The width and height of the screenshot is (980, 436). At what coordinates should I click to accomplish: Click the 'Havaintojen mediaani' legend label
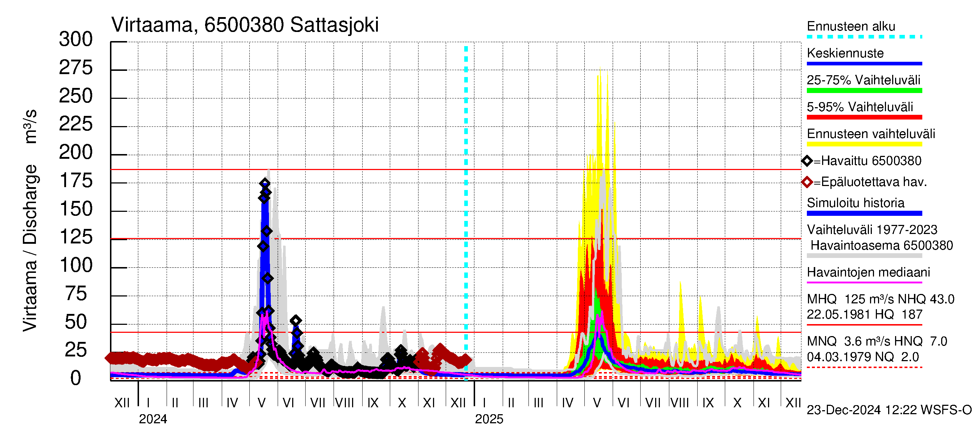point(869,272)
